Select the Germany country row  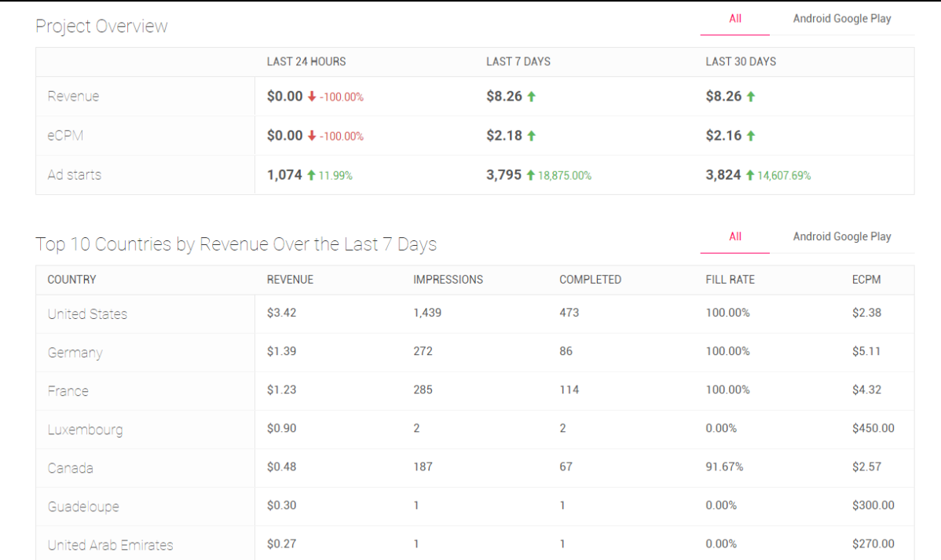(x=75, y=353)
